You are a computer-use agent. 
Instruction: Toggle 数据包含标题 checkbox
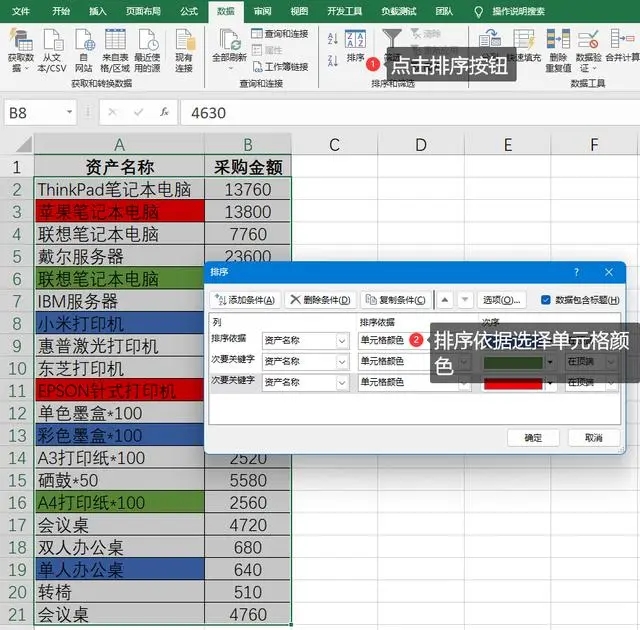(546, 300)
